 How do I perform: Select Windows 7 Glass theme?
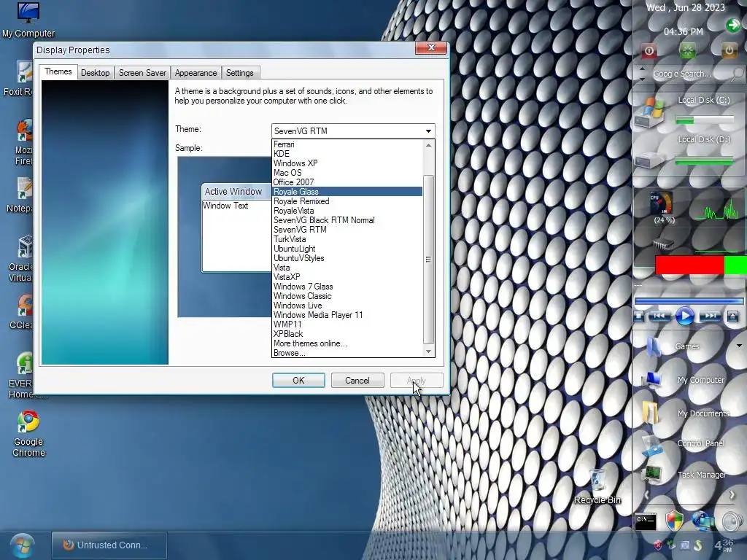click(347, 286)
